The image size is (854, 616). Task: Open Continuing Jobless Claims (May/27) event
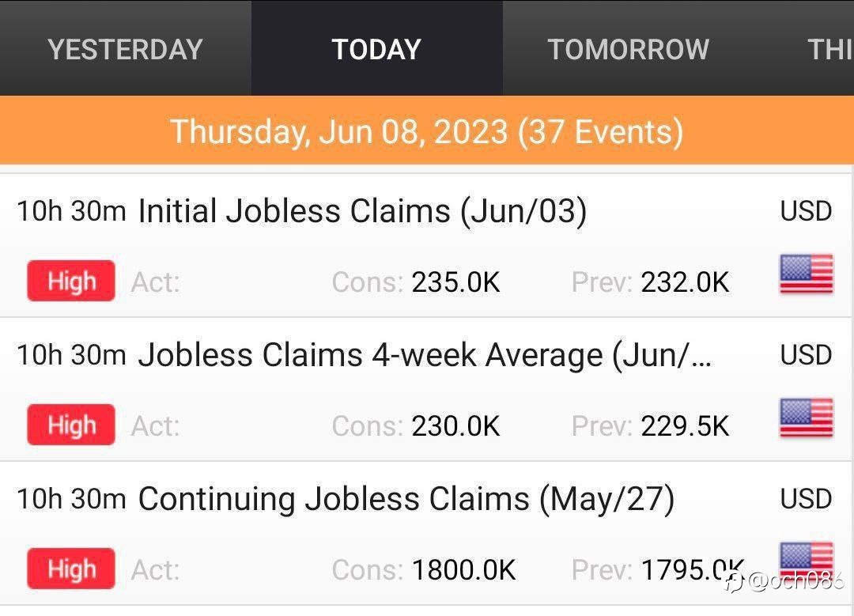coord(406,499)
